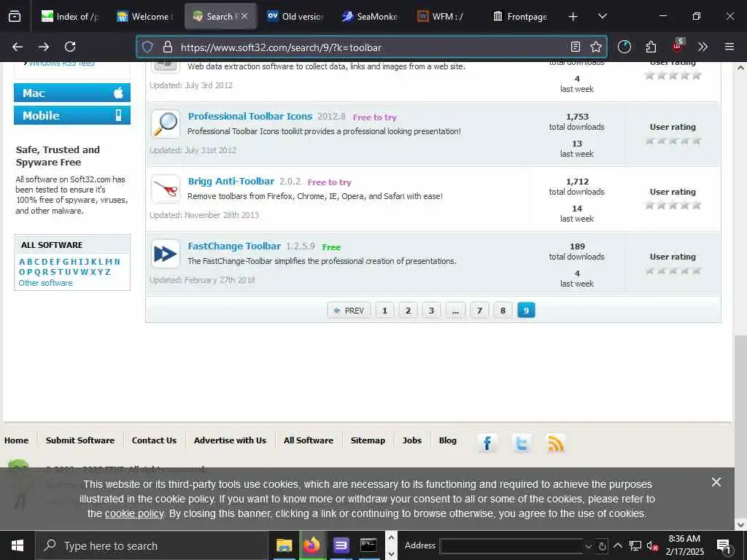This screenshot has width=747, height=560.
Task: Rate Professional Toolbar Icons using stars
Action: [673, 141]
